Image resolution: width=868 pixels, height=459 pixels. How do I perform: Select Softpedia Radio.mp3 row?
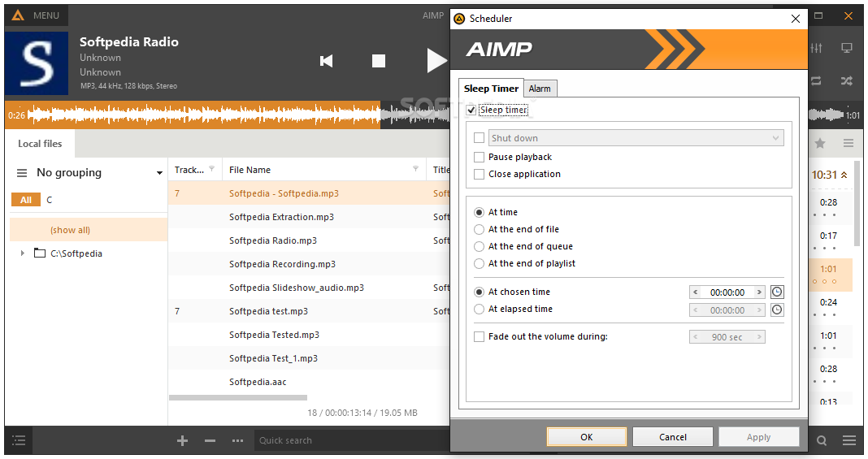pos(309,240)
